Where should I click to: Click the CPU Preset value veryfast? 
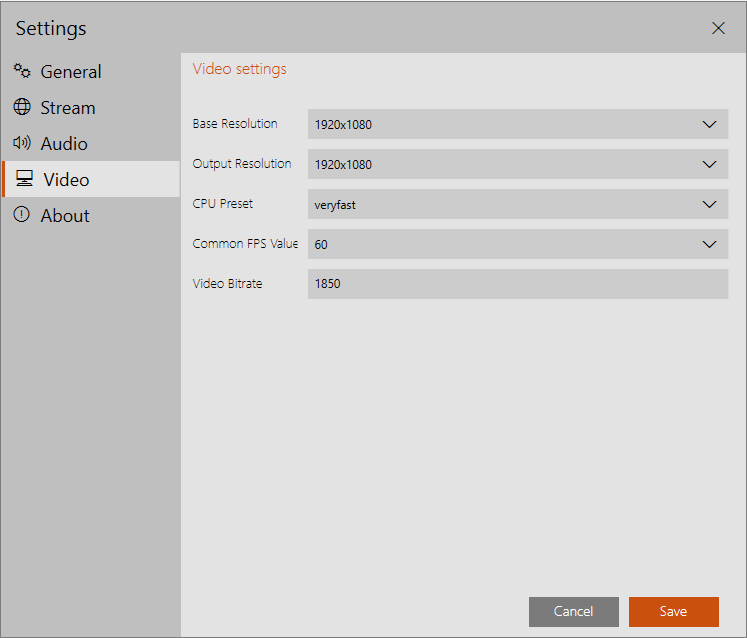click(x=335, y=204)
